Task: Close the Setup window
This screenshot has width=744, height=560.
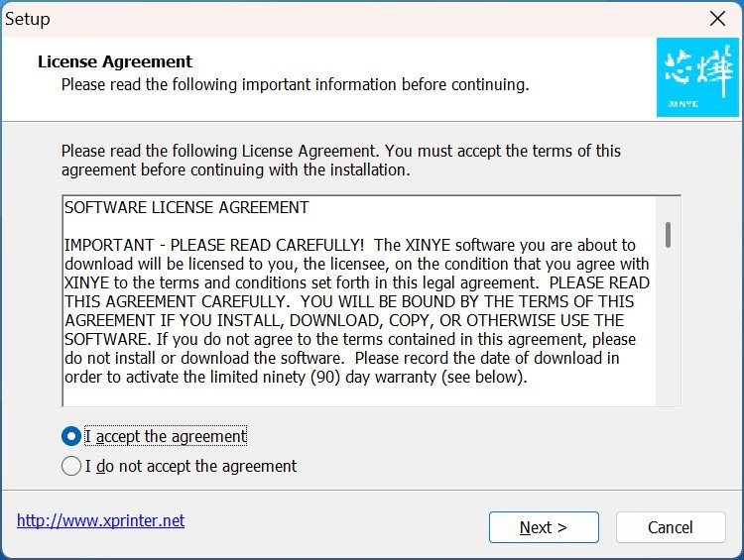Action: 718,19
